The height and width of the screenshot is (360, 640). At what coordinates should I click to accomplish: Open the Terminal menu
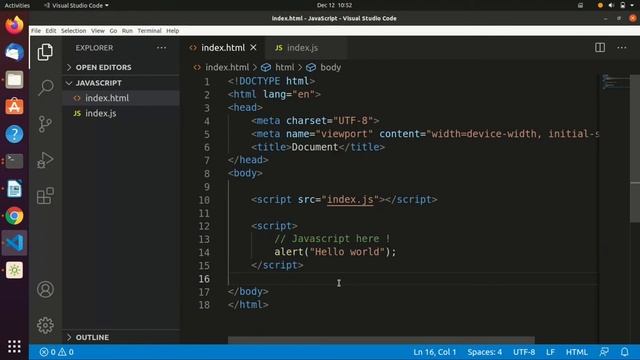(x=149, y=31)
